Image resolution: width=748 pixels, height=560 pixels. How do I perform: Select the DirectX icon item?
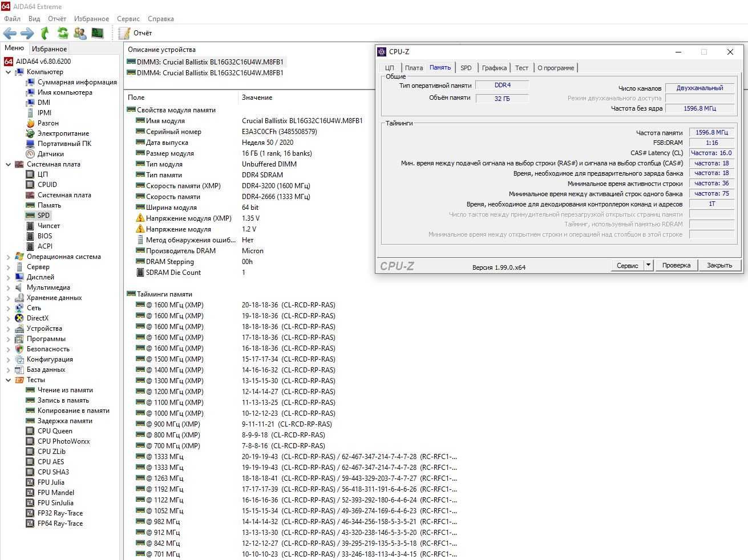(19, 318)
